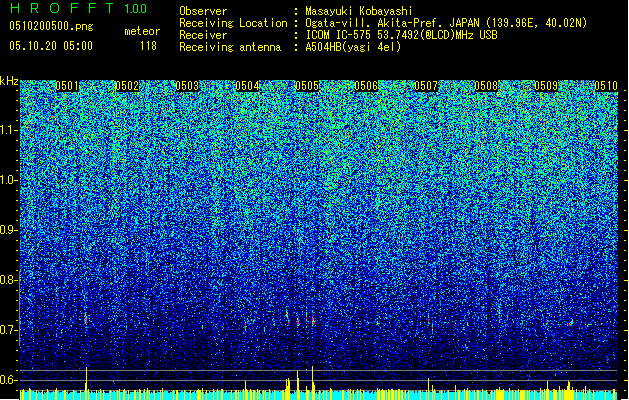This screenshot has height=400, width=629.
Task: Click the kHz axis unit label
Action: click(9, 81)
